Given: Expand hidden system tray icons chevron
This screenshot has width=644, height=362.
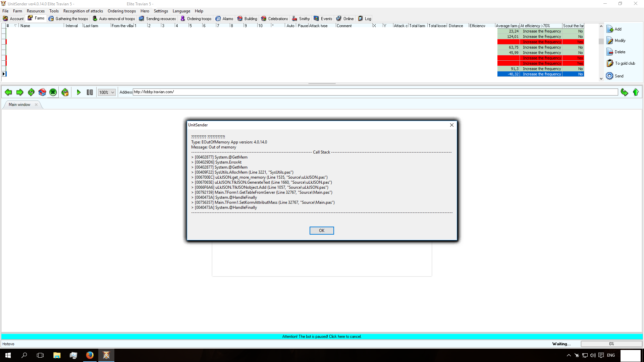Looking at the screenshot, I should coord(569,355).
